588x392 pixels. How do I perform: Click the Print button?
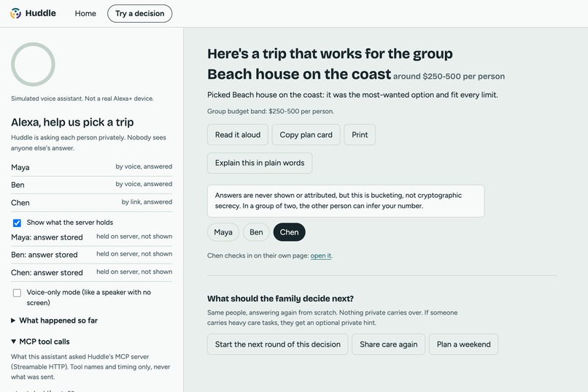click(x=360, y=134)
